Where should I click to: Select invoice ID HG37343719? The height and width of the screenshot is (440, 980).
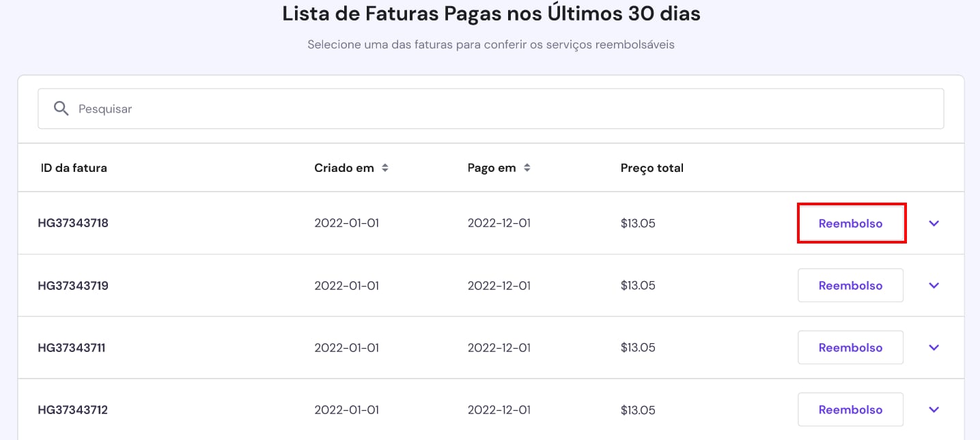tap(73, 285)
